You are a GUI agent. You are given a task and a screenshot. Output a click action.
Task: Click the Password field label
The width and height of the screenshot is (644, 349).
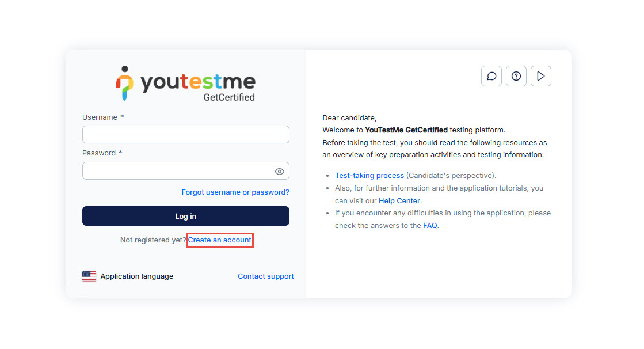99,153
